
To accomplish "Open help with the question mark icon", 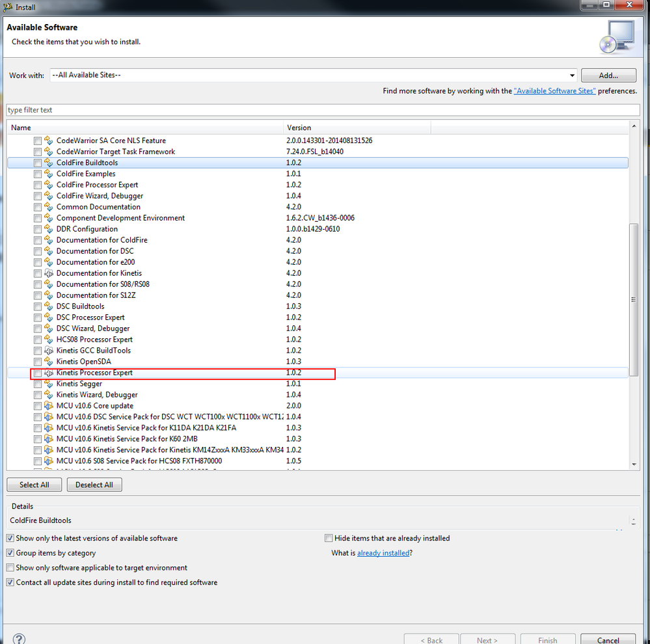I will click(x=19, y=639).
